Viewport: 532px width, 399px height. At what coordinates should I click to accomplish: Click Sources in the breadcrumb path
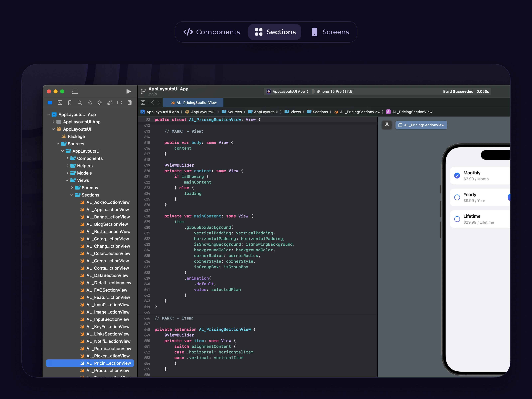pyautogui.click(x=232, y=112)
